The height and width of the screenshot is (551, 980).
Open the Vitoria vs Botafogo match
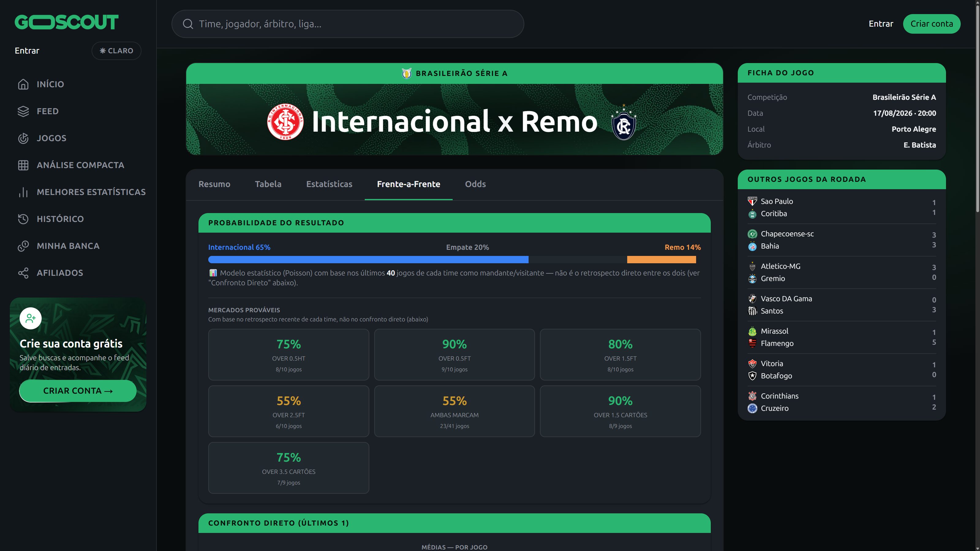pyautogui.click(x=842, y=369)
